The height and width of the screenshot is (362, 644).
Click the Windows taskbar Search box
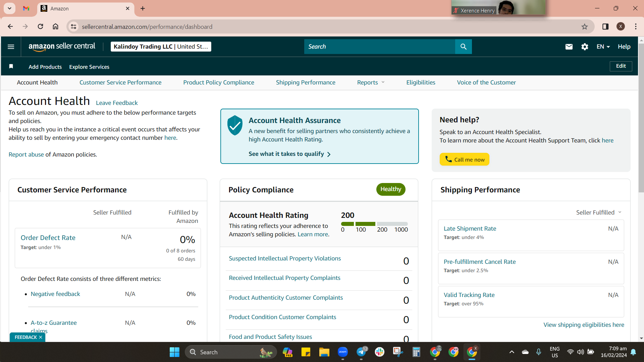[x=231, y=352]
